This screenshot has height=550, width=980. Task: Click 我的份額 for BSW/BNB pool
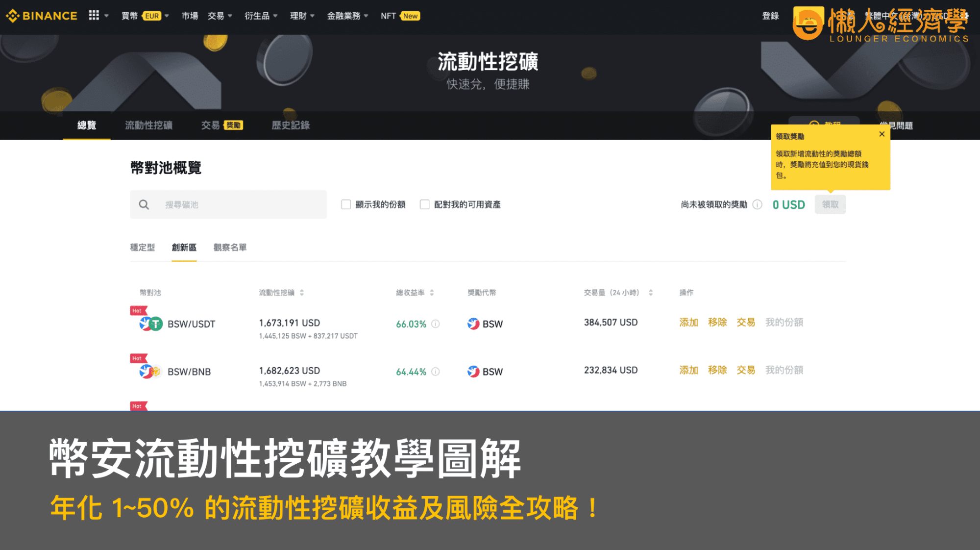pyautogui.click(x=784, y=370)
